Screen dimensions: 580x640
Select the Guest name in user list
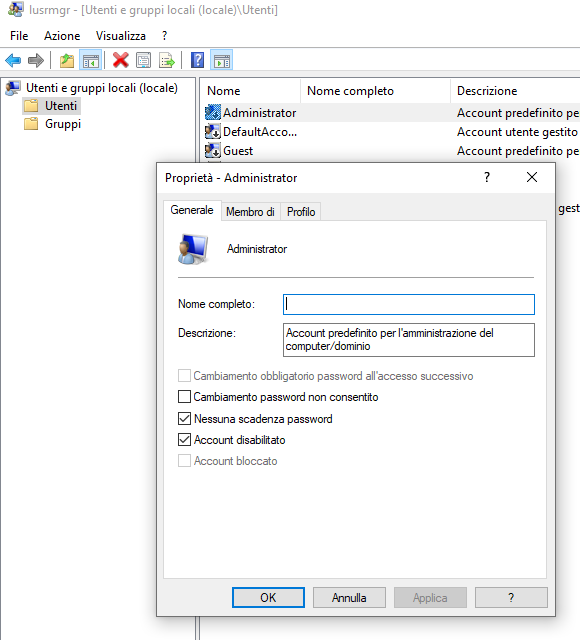[x=238, y=151]
